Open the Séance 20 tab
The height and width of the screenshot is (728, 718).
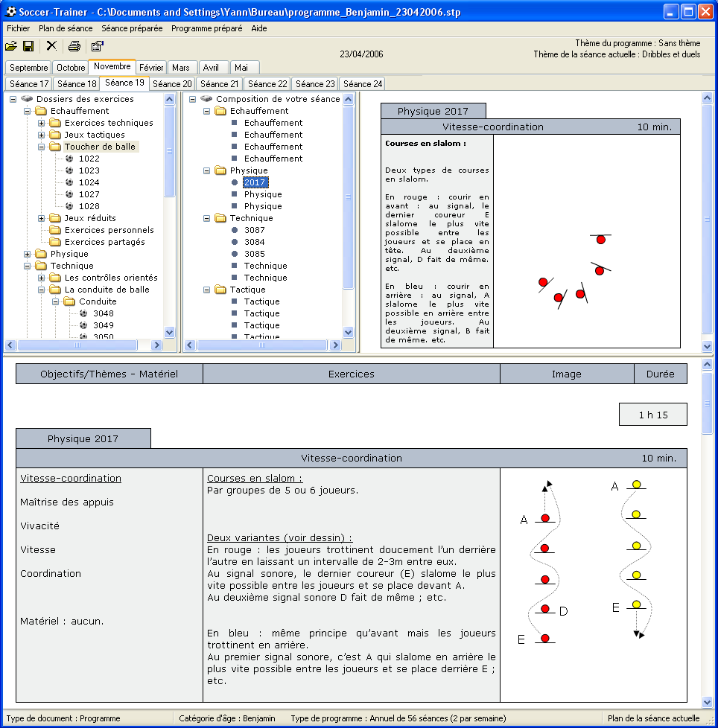(x=172, y=84)
